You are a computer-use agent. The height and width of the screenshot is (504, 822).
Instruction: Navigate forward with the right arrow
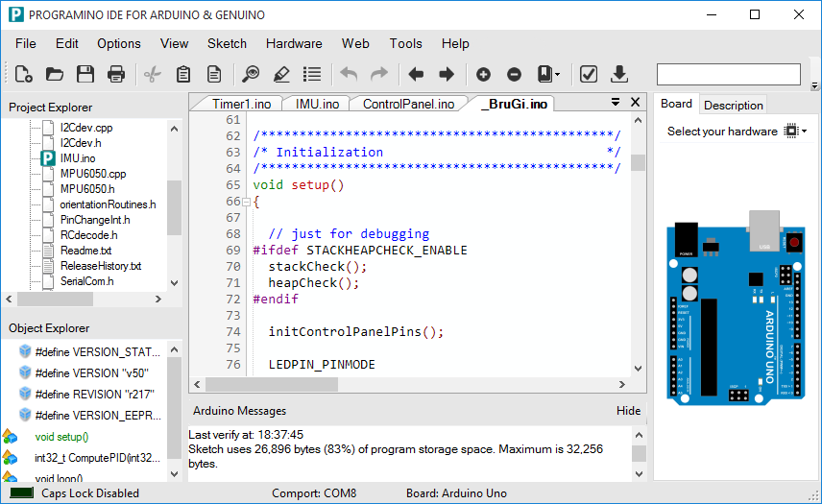click(447, 74)
